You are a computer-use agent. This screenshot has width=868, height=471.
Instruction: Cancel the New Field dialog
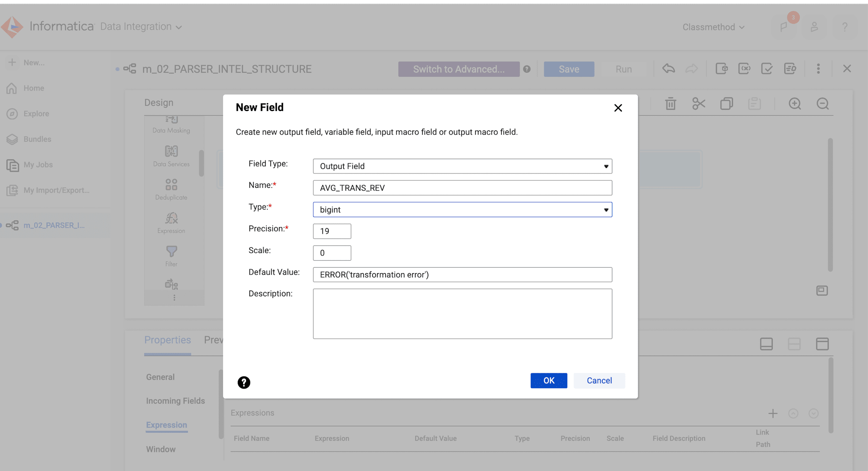click(599, 380)
